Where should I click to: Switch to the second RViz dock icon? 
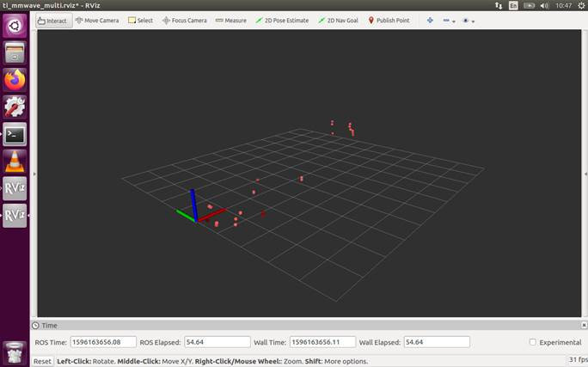[15, 216]
